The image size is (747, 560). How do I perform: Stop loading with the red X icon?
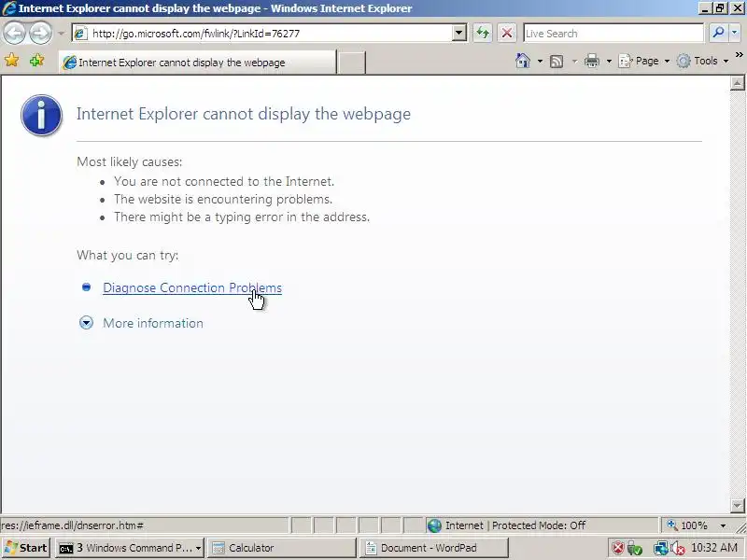pos(507,33)
